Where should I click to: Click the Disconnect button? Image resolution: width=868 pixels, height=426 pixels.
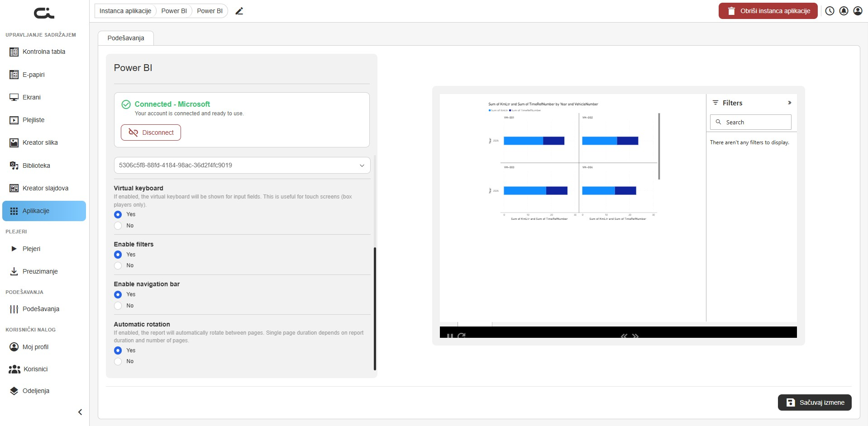[x=151, y=133]
